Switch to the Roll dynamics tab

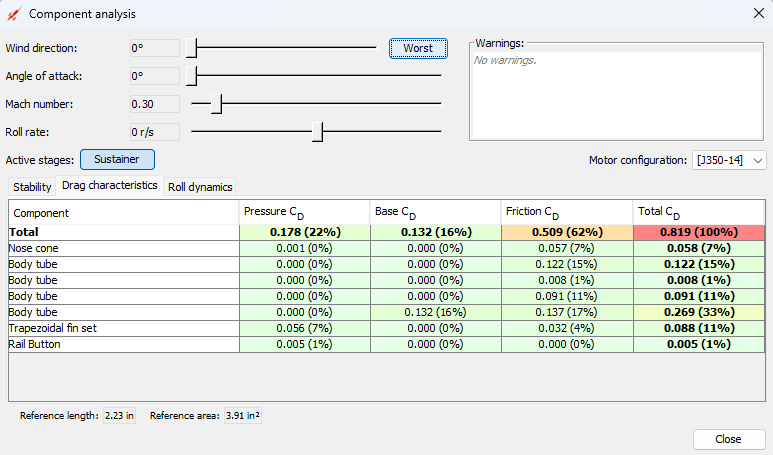[200, 187]
